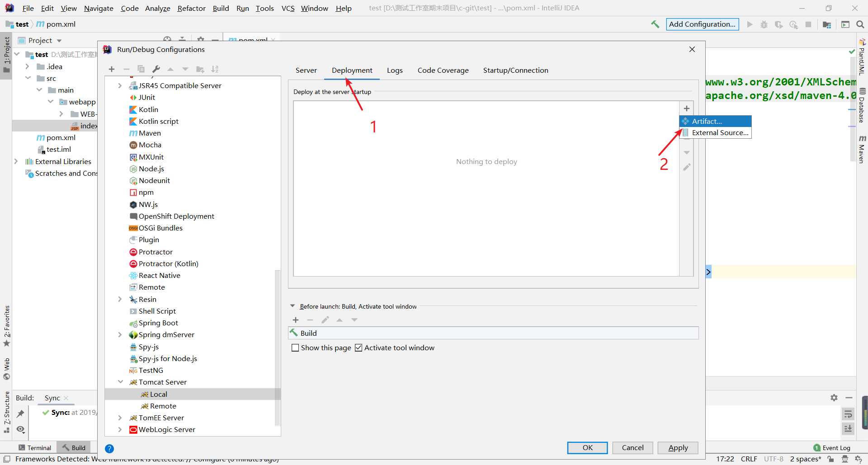Open edit templates wrench icon

click(x=156, y=69)
